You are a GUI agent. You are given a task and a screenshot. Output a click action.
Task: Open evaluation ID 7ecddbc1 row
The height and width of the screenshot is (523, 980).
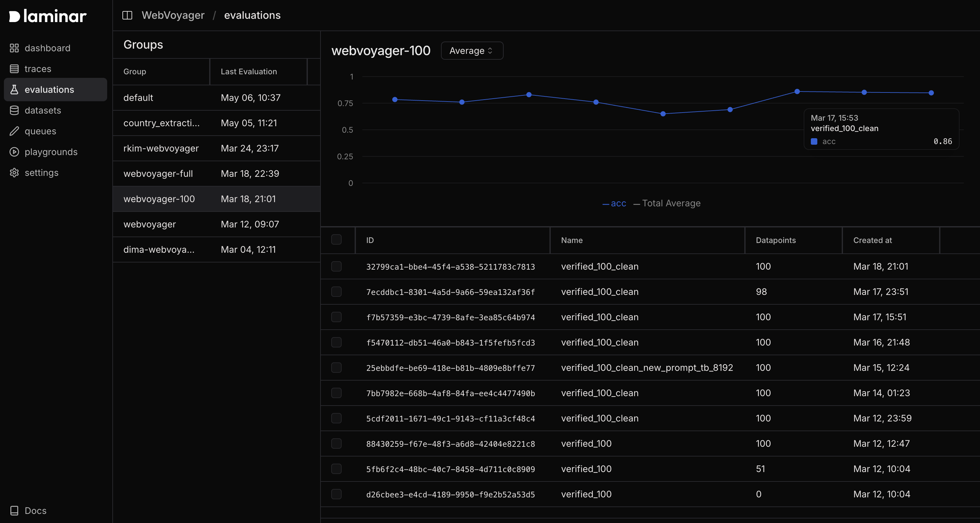tap(450, 292)
